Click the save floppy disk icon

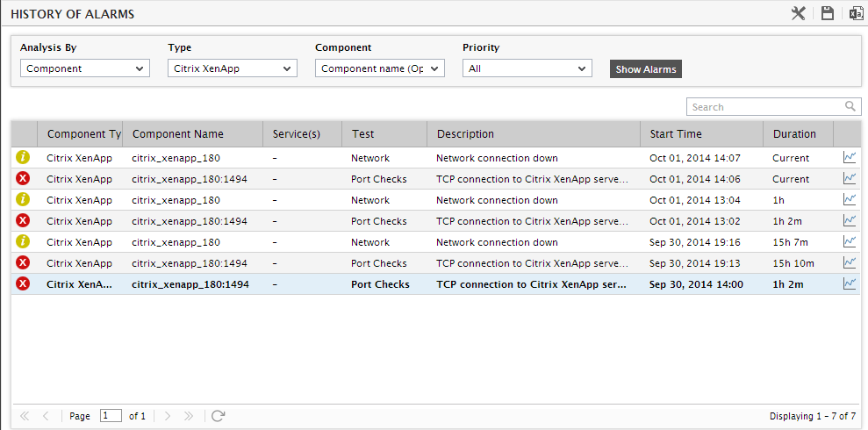point(827,14)
